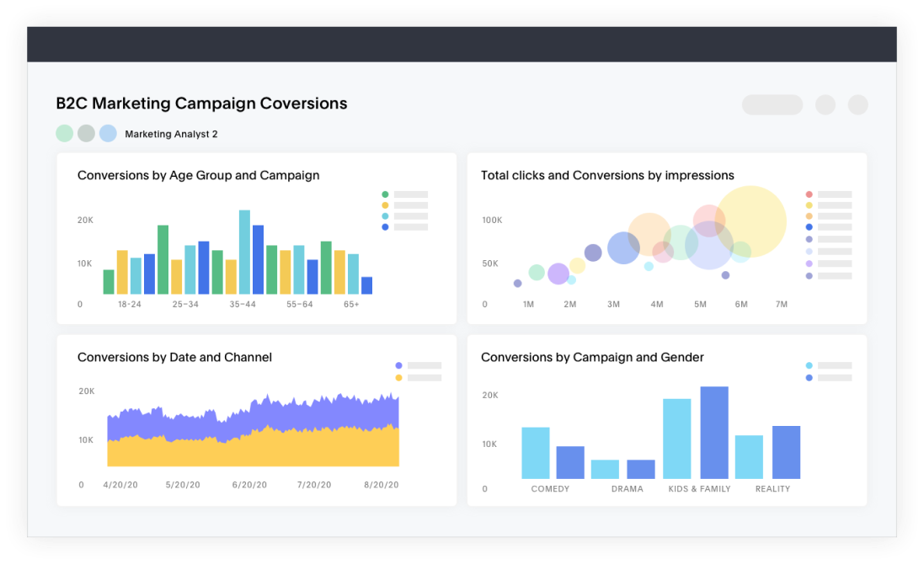The width and height of the screenshot is (924, 564).
Task: Select the largest yellow bubble in the bubble chart
Action: coord(750,221)
